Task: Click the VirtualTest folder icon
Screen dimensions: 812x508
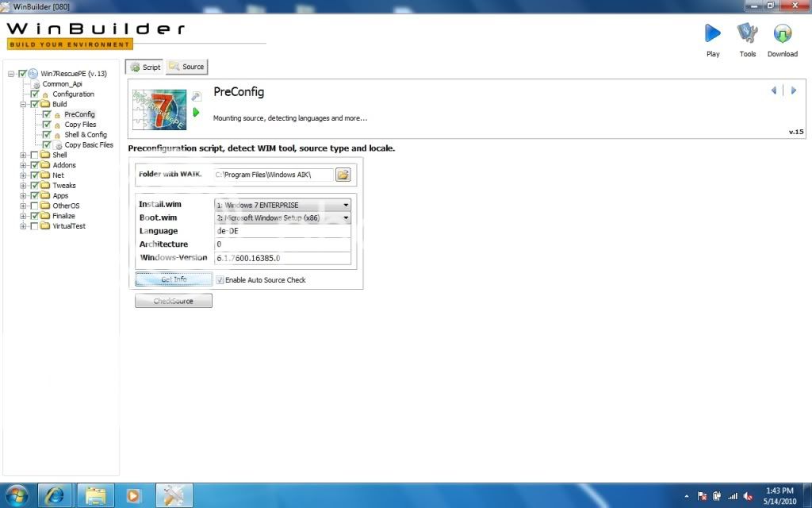Action: (x=45, y=226)
